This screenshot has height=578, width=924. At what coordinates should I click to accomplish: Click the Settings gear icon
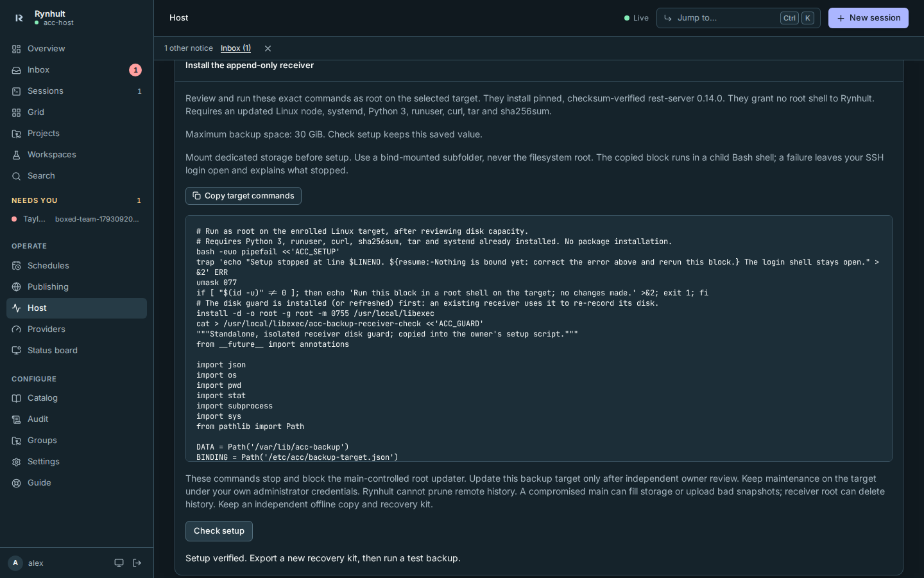click(17, 462)
